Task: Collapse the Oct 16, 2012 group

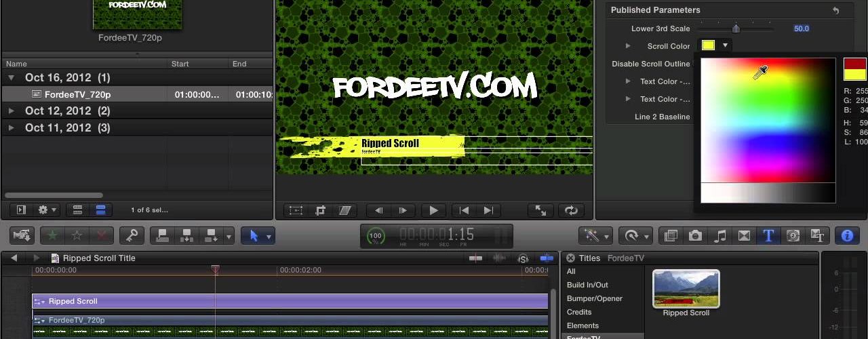Action: [11, 78]
